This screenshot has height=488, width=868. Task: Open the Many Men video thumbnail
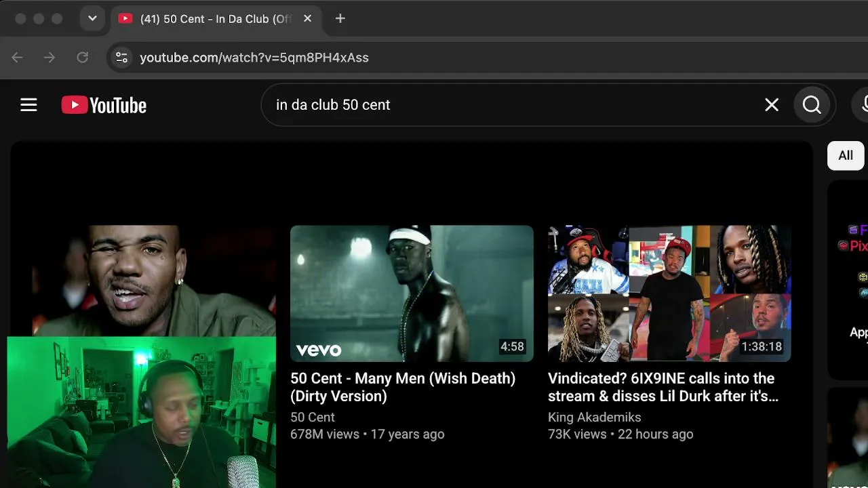(x=412, y=293)
